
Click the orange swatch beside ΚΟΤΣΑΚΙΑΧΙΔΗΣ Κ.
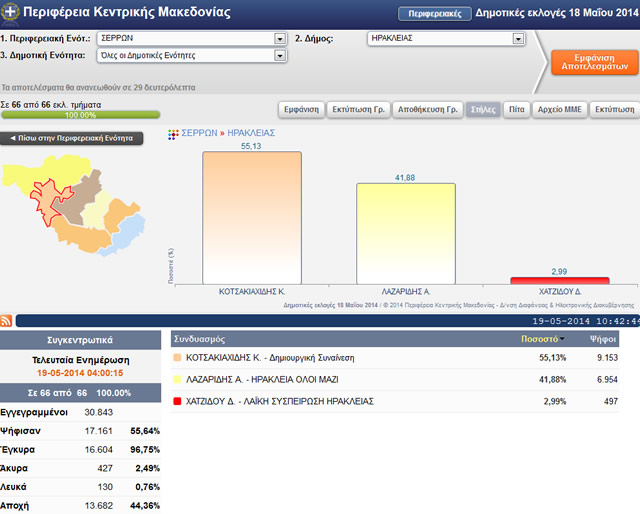[177, 358]
